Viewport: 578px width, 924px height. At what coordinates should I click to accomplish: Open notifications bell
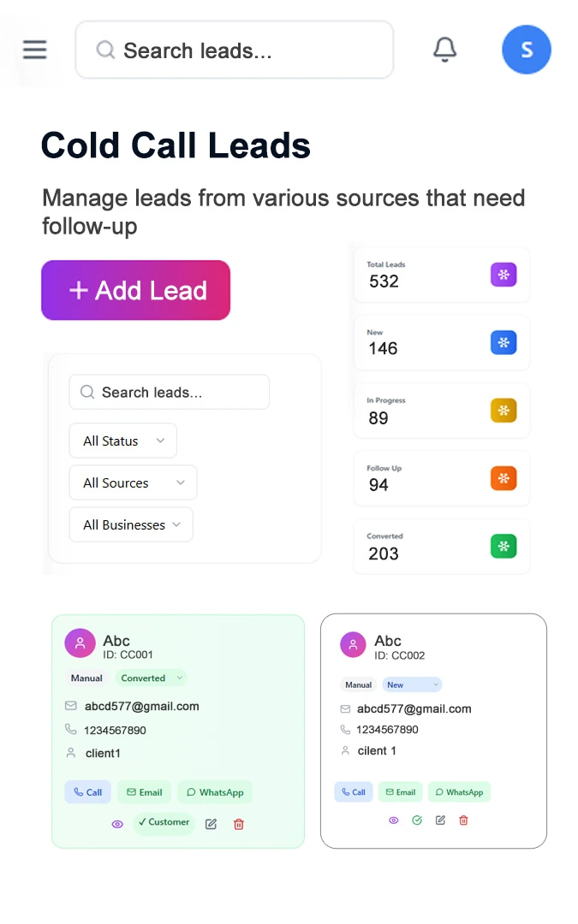[x=444, y=50]
